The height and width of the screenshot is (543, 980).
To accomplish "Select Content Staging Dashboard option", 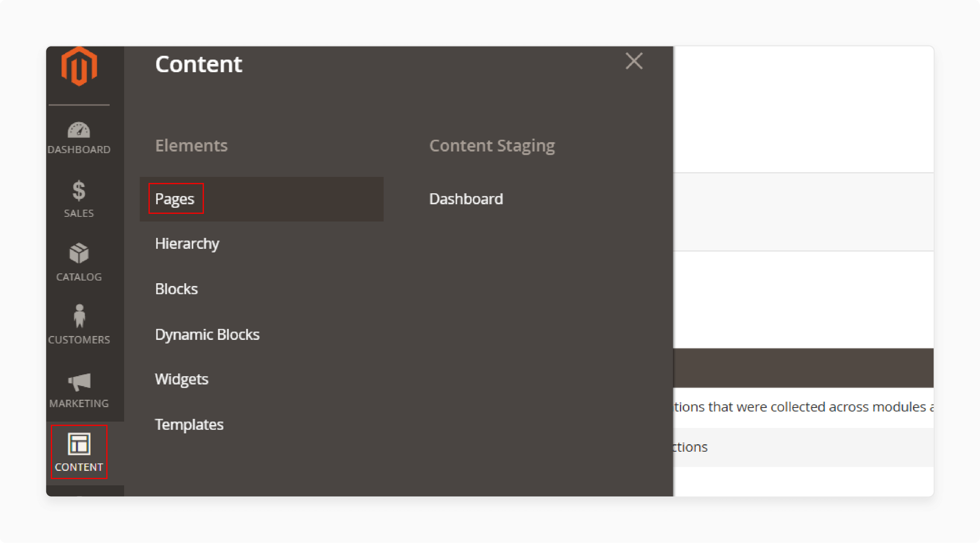I will click(466, 198).
